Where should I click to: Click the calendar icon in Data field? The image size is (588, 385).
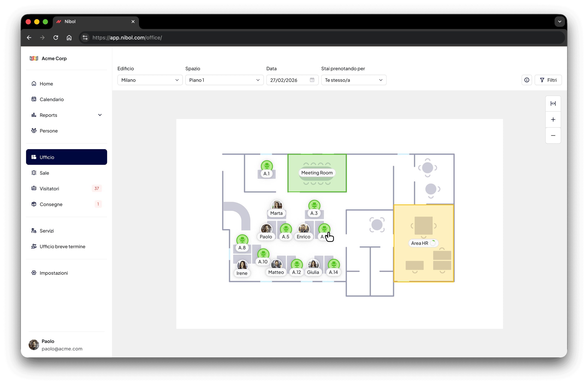[312, 80]
